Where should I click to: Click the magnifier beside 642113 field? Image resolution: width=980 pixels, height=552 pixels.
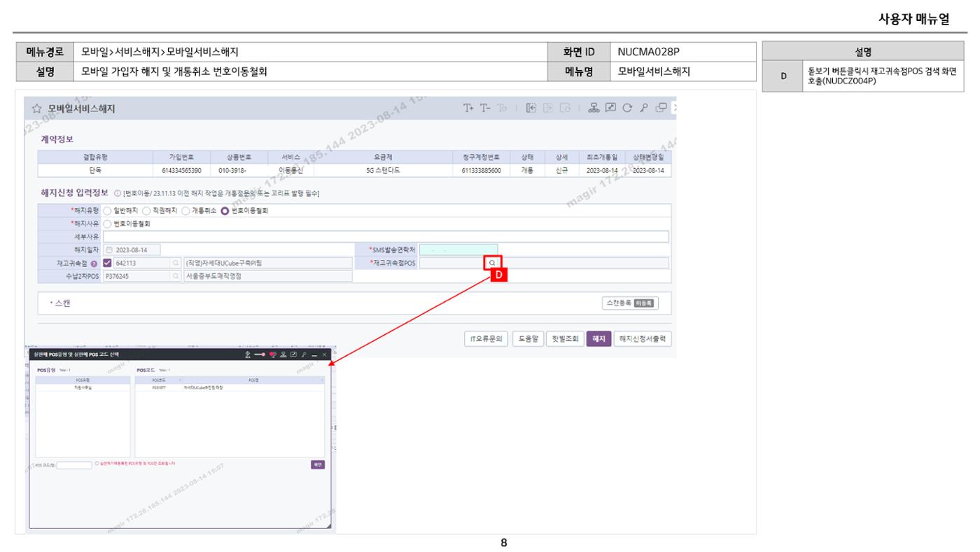pyautogui.click(x=176, y=263)
